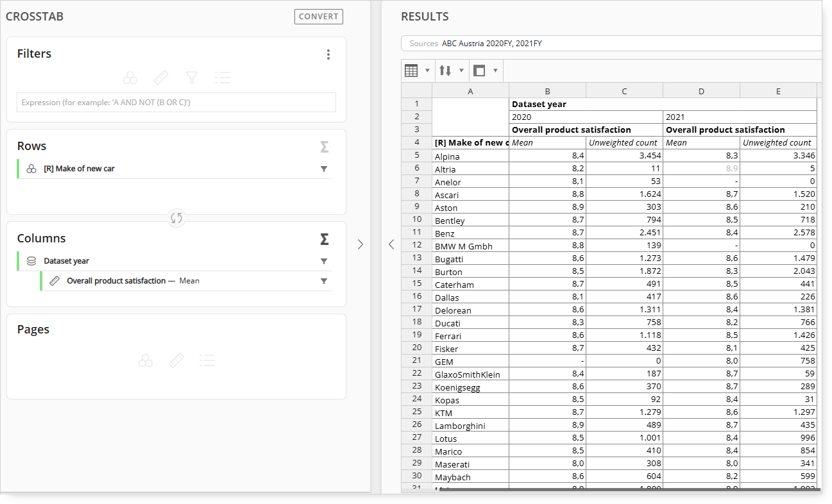Click the sort arrows icon in results toolbar
The image size is (832, 504).
point(445,71)
